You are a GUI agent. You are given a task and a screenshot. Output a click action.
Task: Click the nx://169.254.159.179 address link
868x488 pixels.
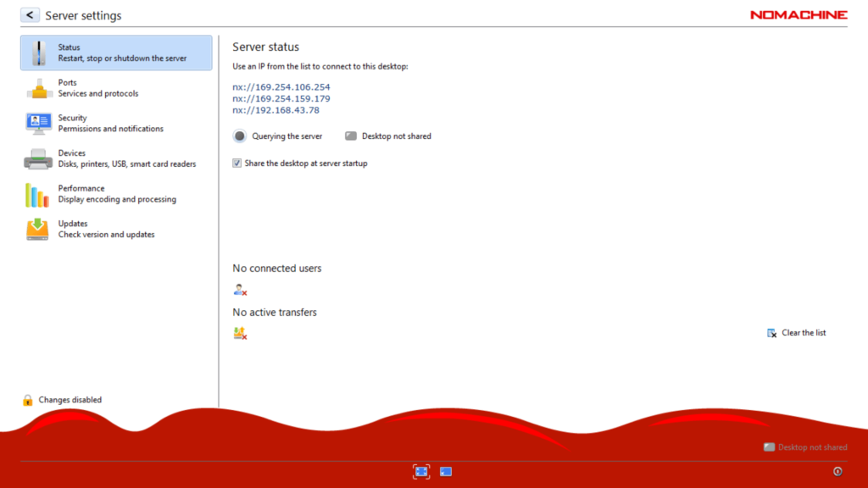281,98
